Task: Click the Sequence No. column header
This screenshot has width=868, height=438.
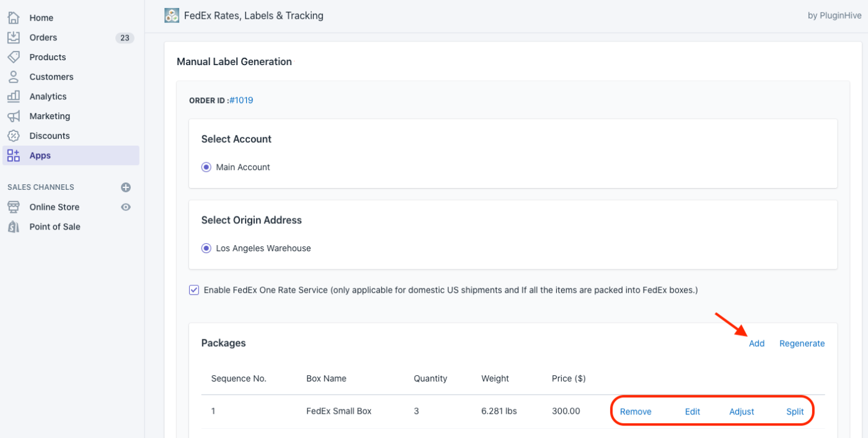Action: 239,378
